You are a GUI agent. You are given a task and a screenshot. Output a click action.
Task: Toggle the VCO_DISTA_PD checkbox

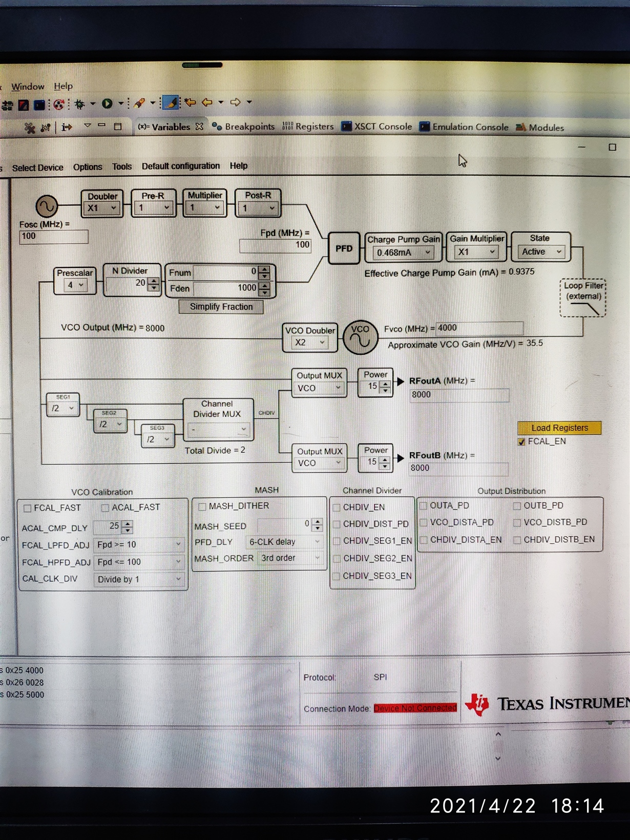point(424,522)
